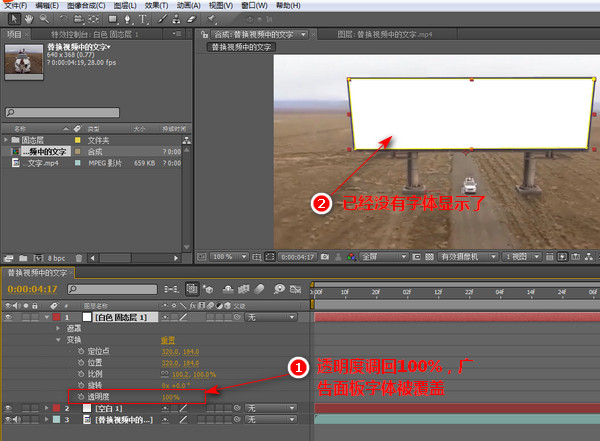The image size is (600, 441).
Task: Click the 8 bpc color depth button
Action: (56, 258)
